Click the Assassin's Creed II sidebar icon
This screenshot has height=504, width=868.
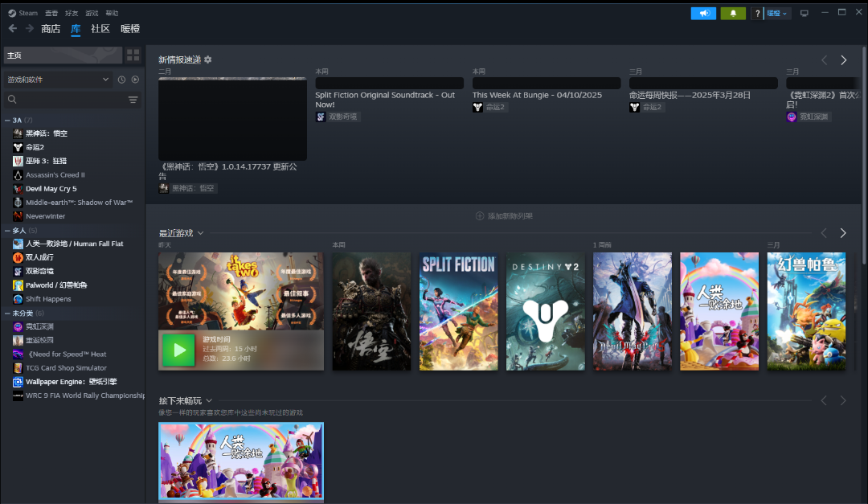[x=18, y=175]
